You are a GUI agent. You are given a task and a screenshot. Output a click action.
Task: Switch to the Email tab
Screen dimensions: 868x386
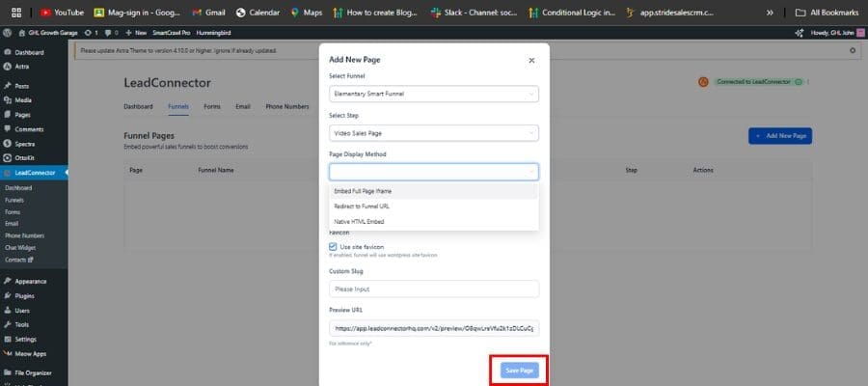(243, 106)
